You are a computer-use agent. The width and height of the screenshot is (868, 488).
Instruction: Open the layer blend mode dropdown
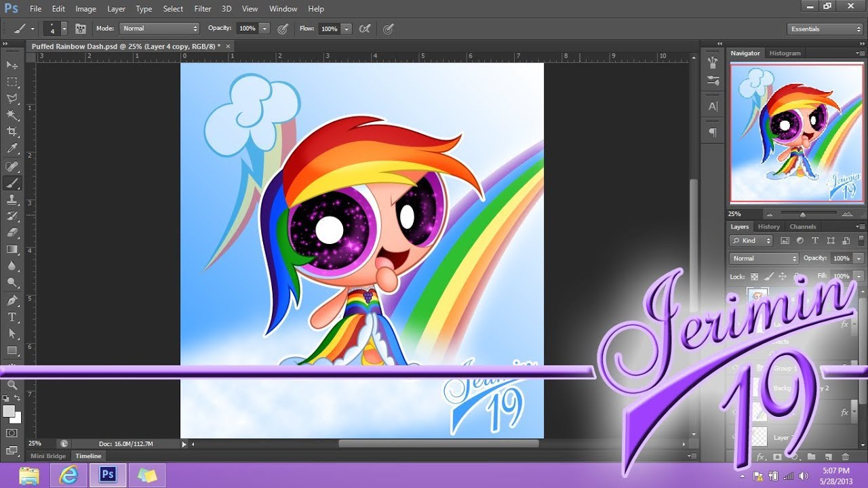[x=764, y=258]
